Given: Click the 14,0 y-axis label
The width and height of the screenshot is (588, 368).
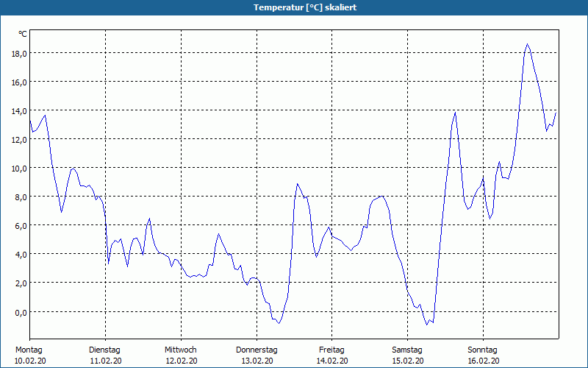Looking at the screenshot, I should pos(19,111).
